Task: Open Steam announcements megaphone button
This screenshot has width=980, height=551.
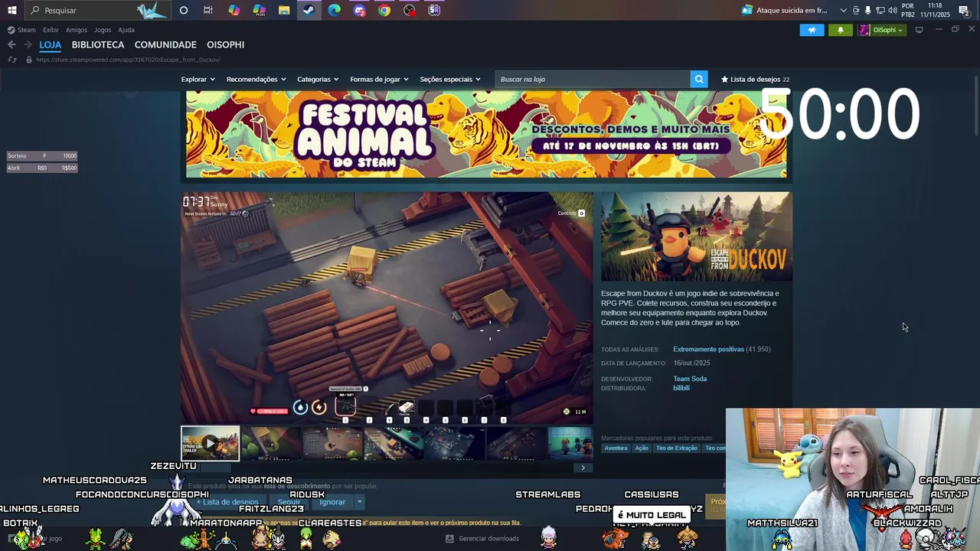Action: click(812, 30)
